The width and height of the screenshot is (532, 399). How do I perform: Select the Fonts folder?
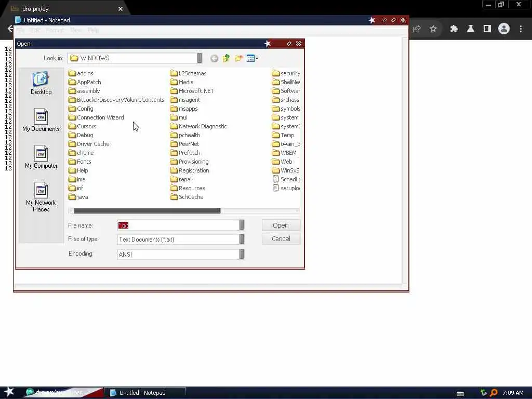[79, 162]
